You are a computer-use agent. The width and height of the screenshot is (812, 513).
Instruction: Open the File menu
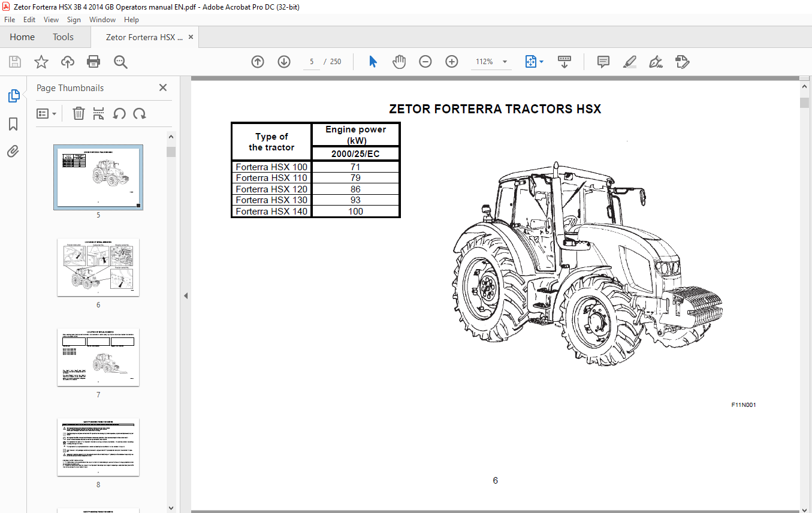pyautogui.click(x=10, y=20)
